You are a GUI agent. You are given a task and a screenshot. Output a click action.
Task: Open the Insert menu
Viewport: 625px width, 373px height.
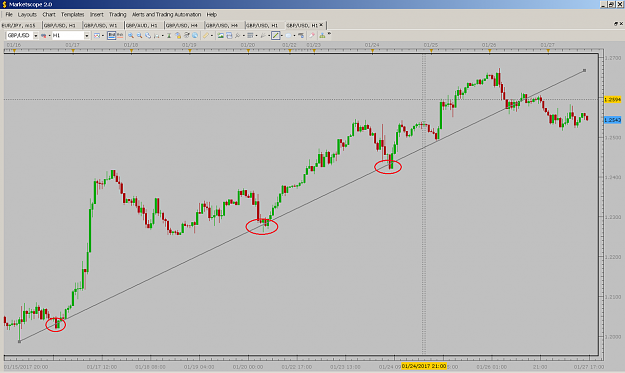(96, 14)
